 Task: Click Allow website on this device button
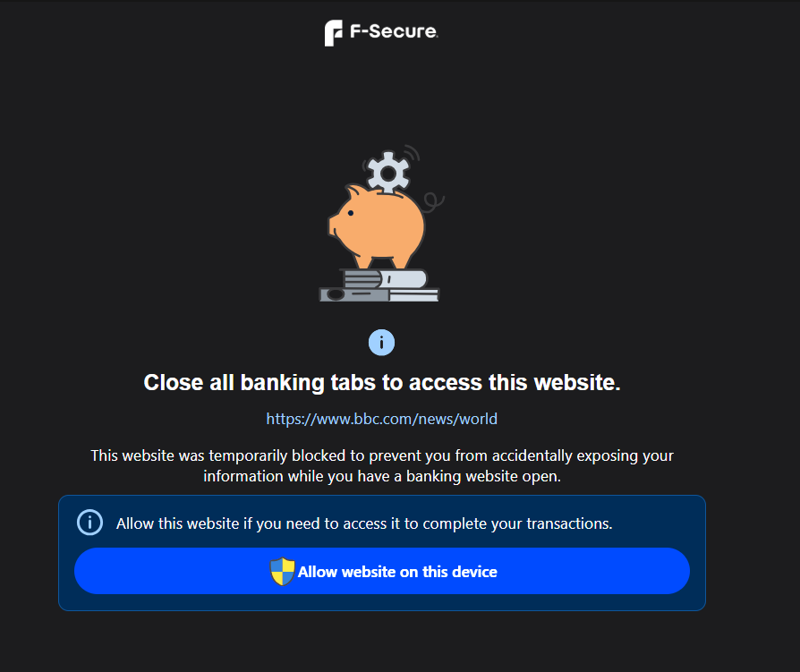[381, 571]
